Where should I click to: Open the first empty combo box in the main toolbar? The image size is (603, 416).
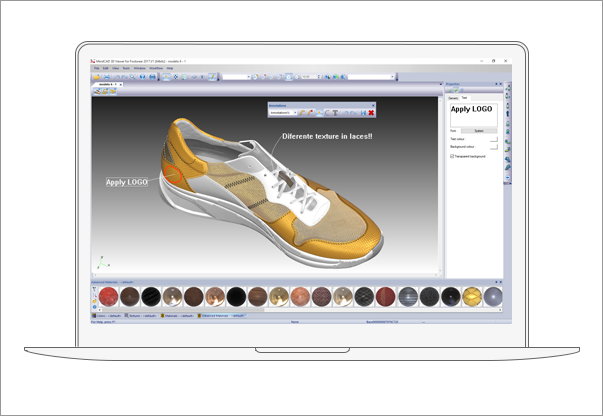coord(236,77)
